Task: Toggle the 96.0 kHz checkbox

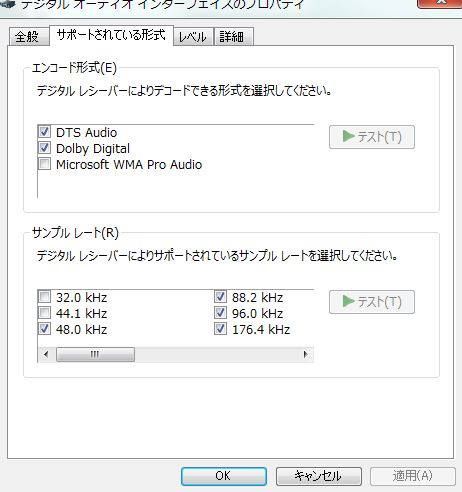Action: [x=220, y=313]
